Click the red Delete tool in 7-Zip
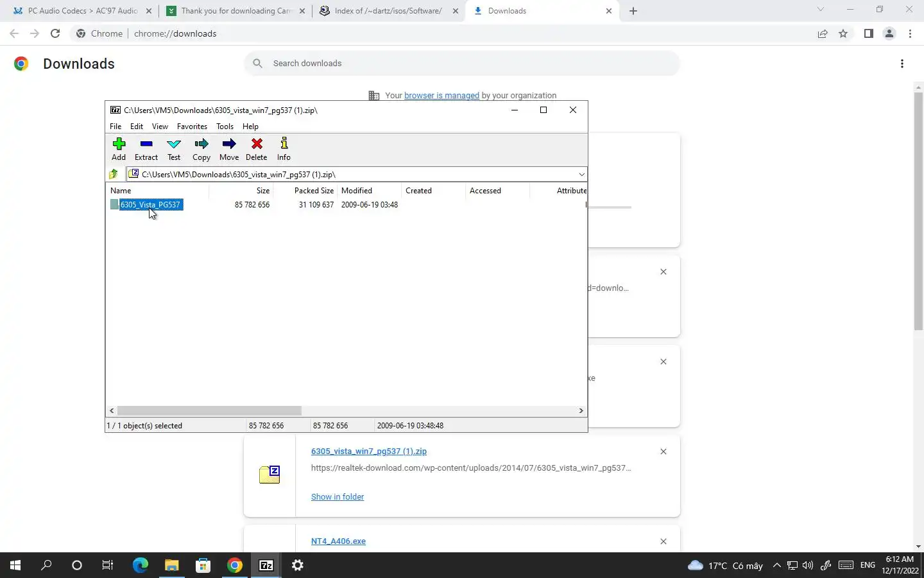924x578 pixels. coord(257,149)
